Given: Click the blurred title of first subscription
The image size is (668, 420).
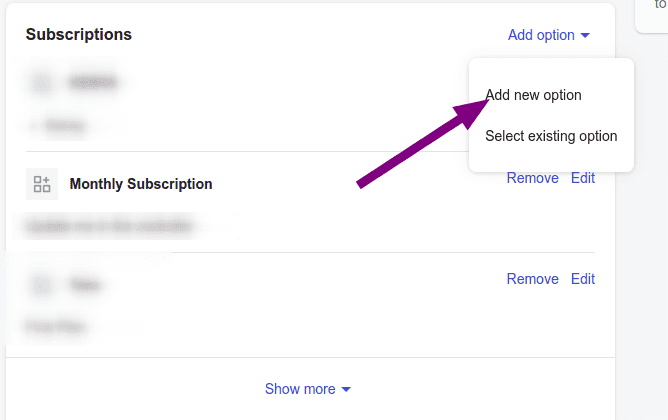Looking at the screenshot, I should (x=93, y=84).
